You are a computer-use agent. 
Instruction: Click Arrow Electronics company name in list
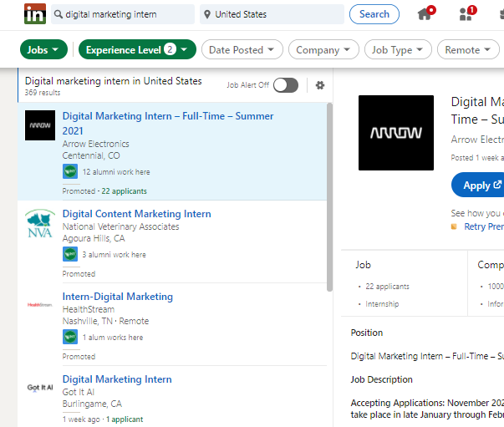pyautogui.click(x=96, y=144)
